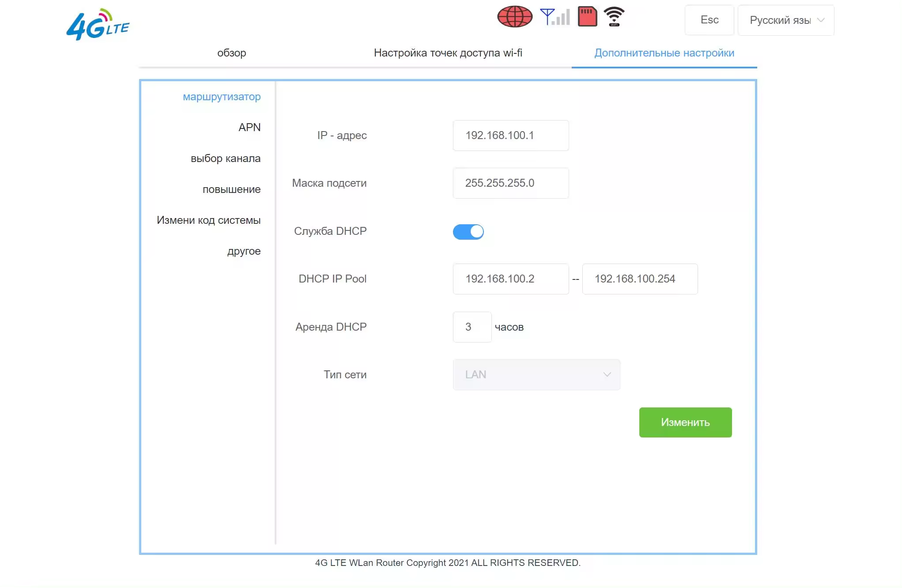Viewport: 902px width, 588px height.
Task: Click the Esc button
Action: pos(710,20)
